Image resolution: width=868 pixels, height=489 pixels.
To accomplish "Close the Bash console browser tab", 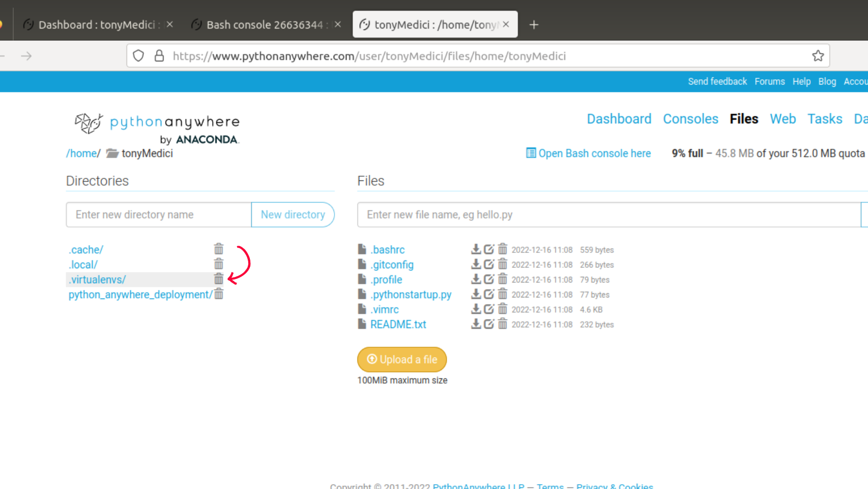I will click(338, 24).
